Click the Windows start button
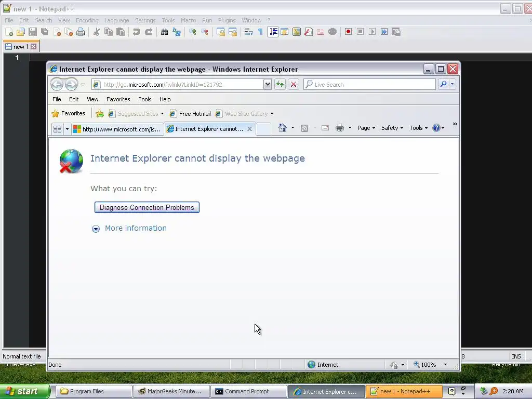Image resolution: width=532 pixels, height=399 pixels. tap(25, 392)
